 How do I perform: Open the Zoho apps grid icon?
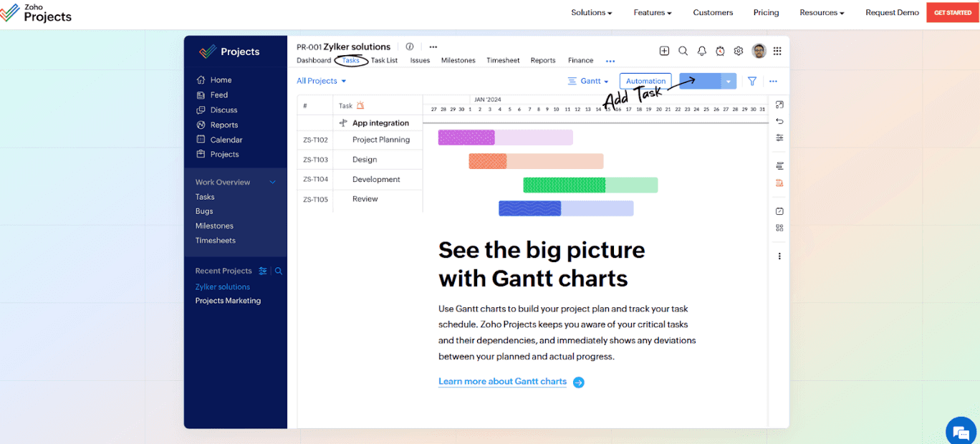[x=777, y=51]
